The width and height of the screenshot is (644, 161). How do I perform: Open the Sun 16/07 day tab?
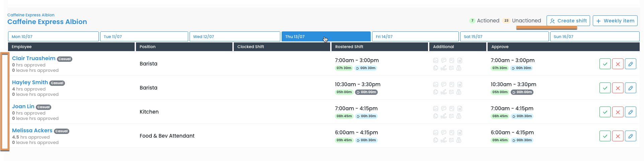[x=594, y=36]
